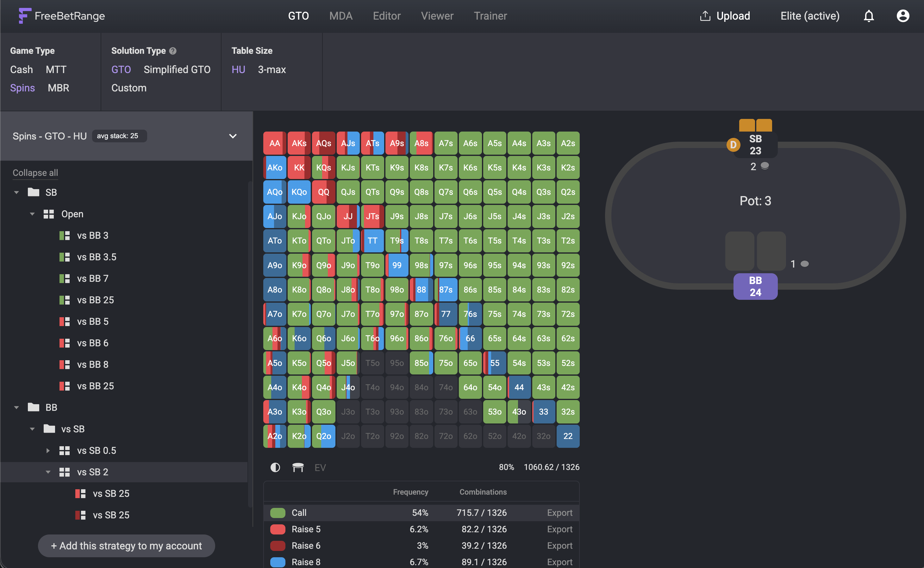Open the user account profile icon
Image resolution: width=924 pixels, height=568 pixels.
(x=902, y=16)
